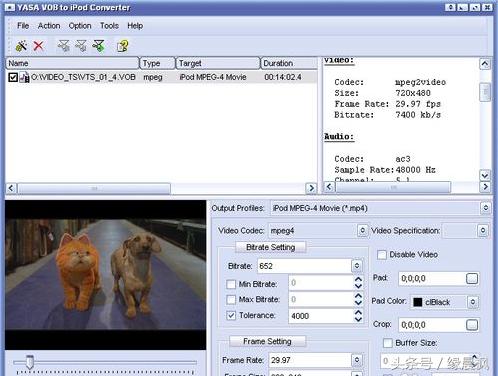Click the video preview thumbnail
The height and width of the screenshot is (376, 498).
point(106,275)
